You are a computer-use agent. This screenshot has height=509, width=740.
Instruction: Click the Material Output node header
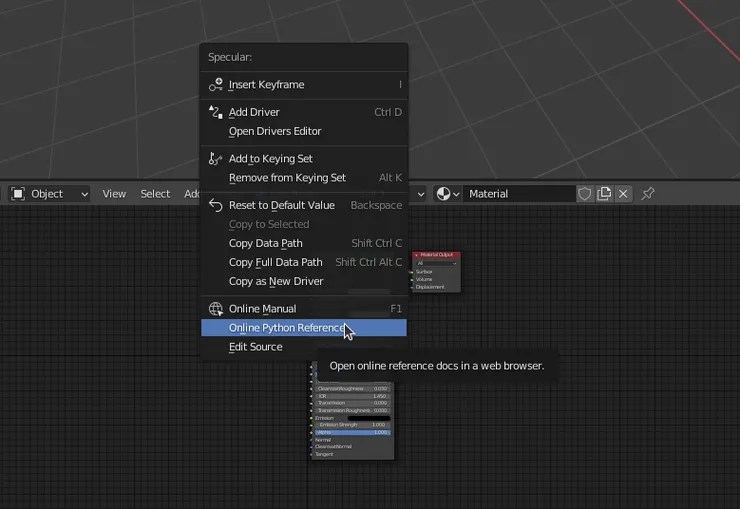click(x=437, y=255)
